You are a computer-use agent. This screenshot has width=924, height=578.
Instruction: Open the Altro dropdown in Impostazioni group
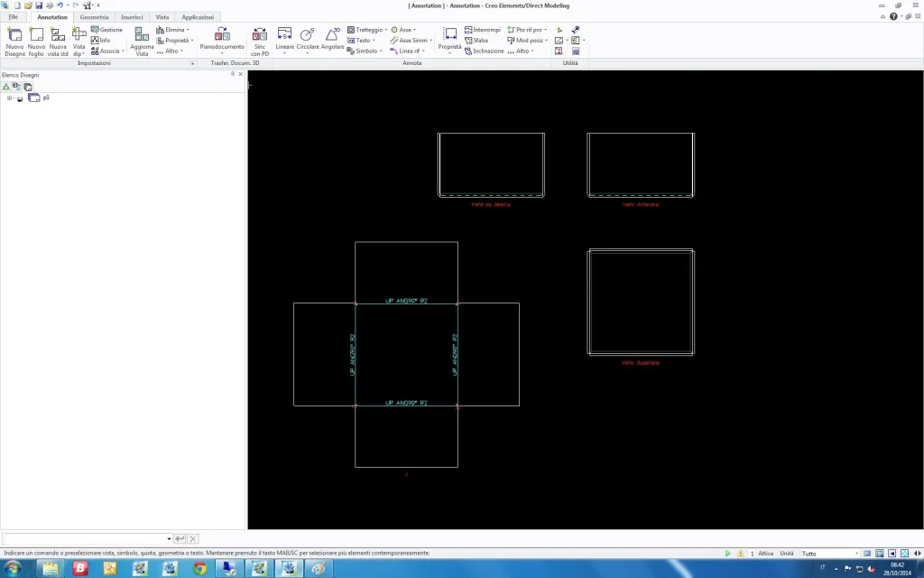tap(170, 51)
